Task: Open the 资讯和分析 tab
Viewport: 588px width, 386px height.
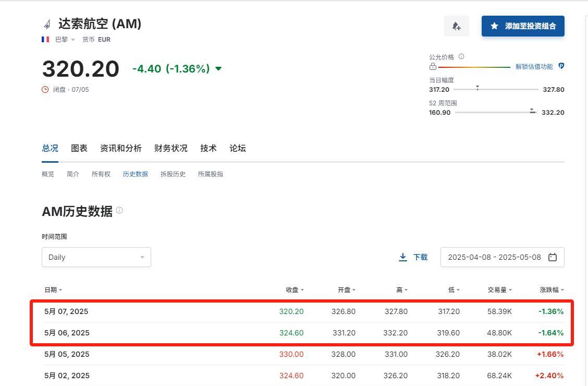Action: tap(121, 148)
